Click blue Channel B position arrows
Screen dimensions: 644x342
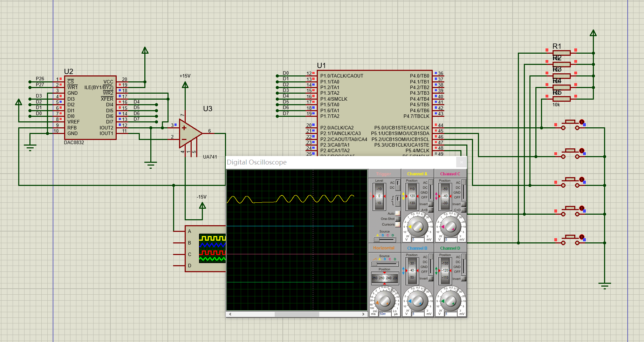[x=403, y=270]
